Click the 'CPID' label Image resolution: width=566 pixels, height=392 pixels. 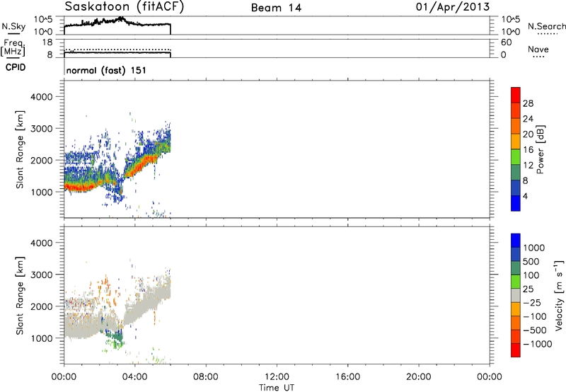click(x=16, y=67)
